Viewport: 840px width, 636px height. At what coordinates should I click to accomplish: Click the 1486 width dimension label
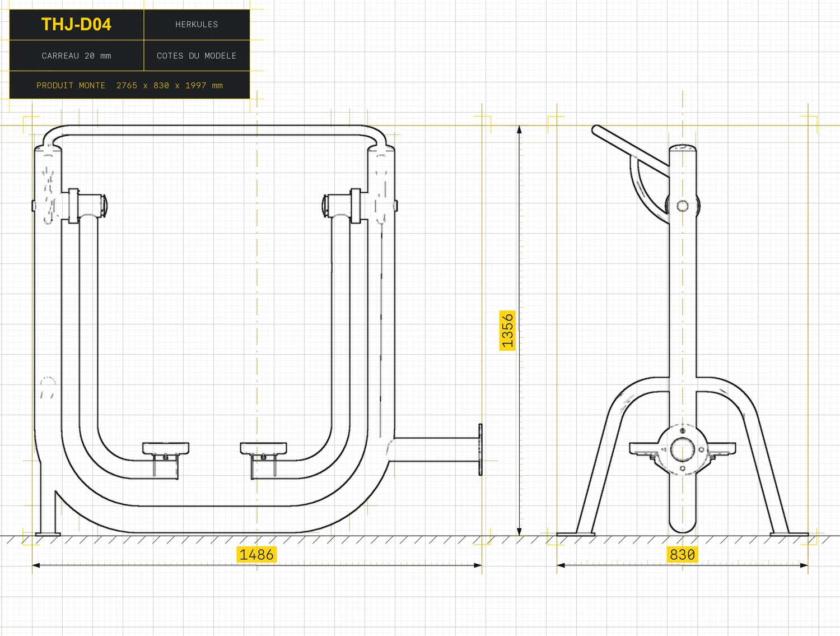(x=256, y=555)
